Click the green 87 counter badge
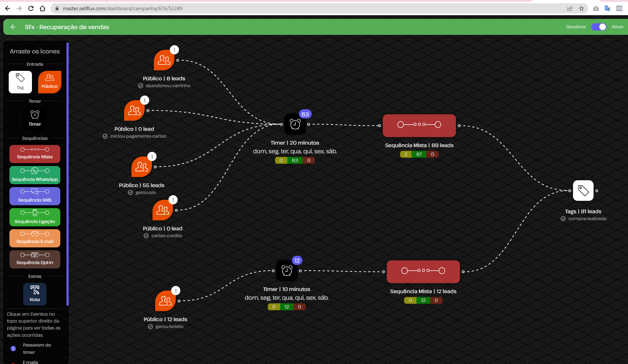Image resolution: width=628 pixels, height=364 pixels. click(x=419, y=154)
